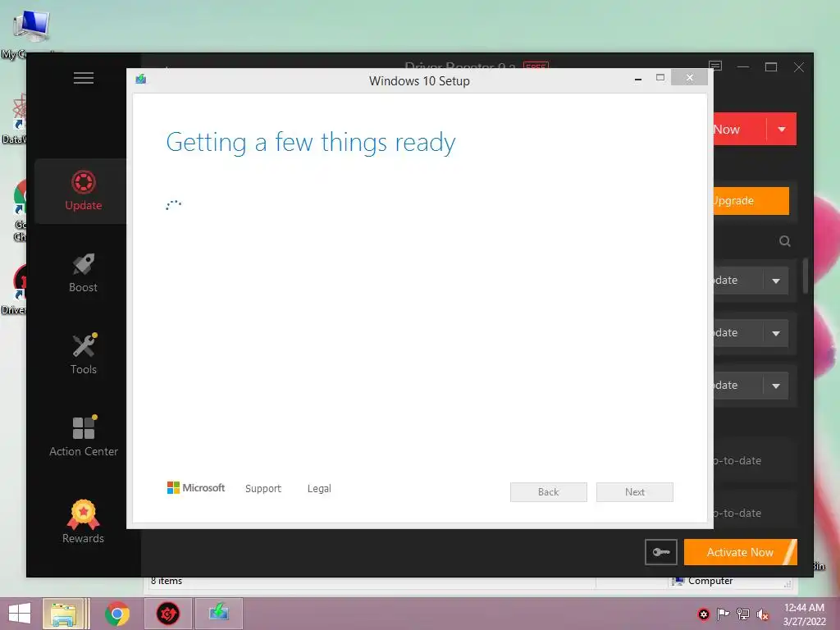Open File Explorer from the taskbar
The width and height of the screenshot is (840, 630).
coord(63,614)
